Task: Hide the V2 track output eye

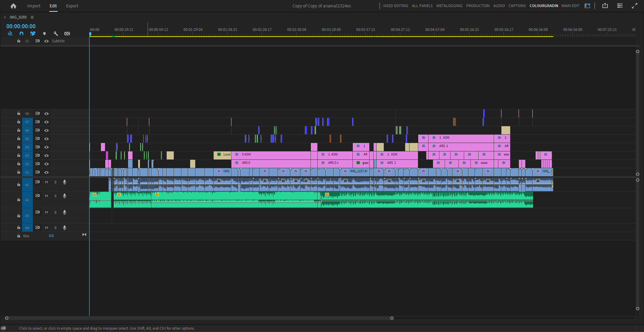Action: 47,164
